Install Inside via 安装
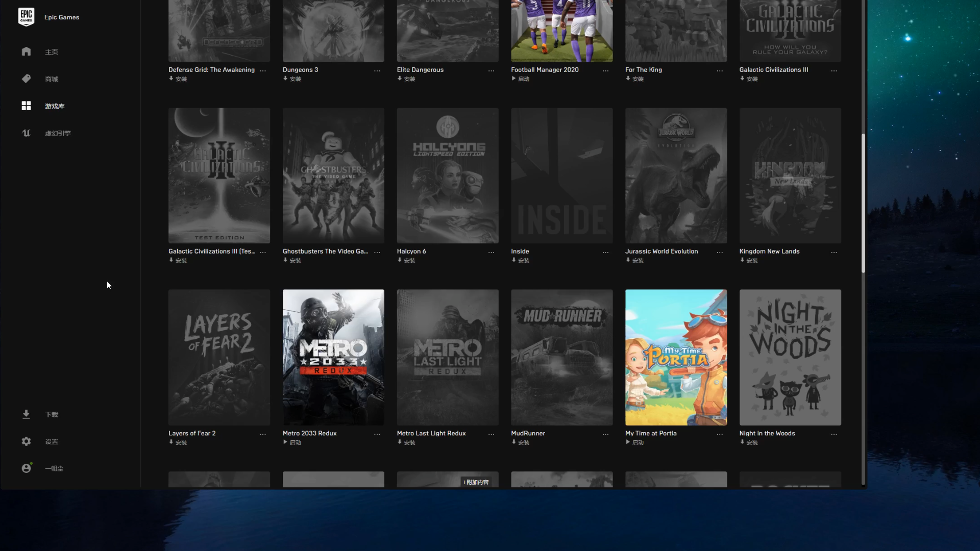 pos(521,260)
